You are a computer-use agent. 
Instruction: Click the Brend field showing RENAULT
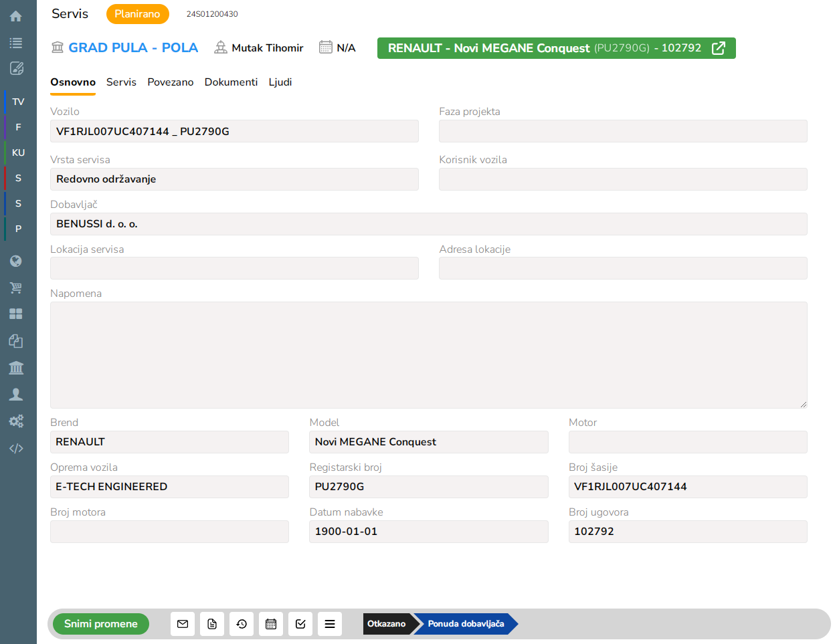point(169,442)
